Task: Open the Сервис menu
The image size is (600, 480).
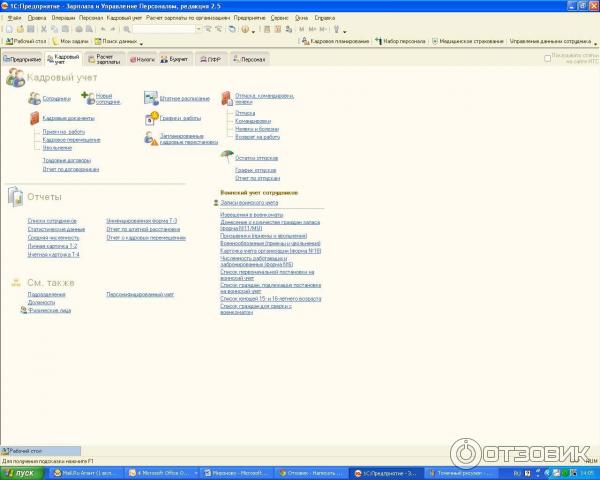Action: click(x=279, y=18)
